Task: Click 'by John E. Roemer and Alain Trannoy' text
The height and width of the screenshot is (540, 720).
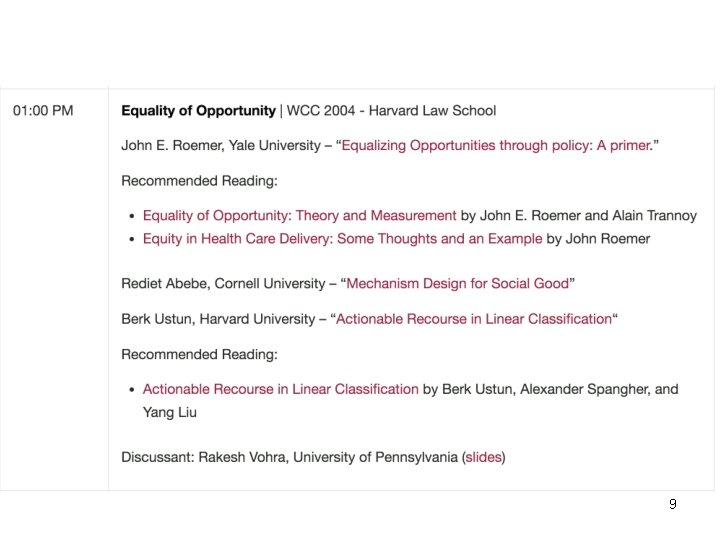Action: (x=578, y=216)
